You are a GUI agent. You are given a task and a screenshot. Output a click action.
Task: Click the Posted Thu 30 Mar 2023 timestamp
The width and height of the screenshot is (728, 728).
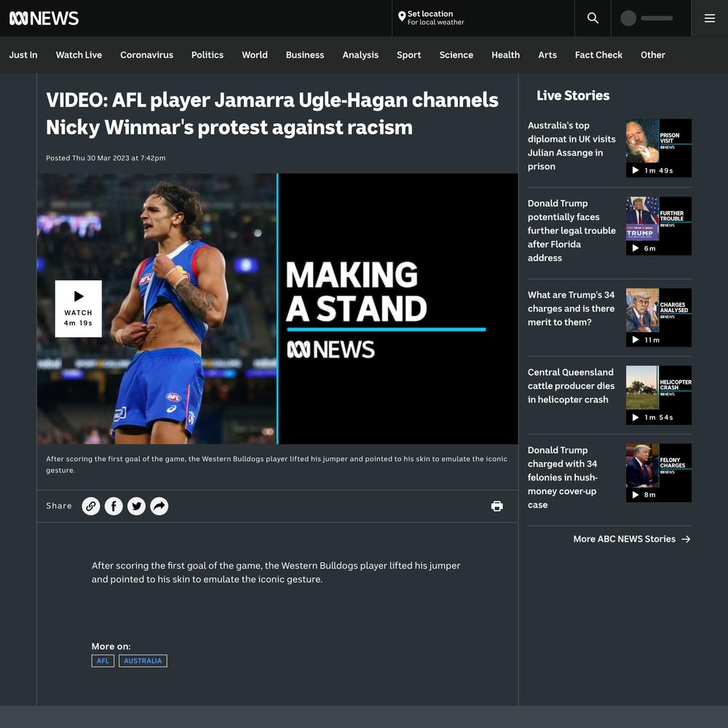106,158
